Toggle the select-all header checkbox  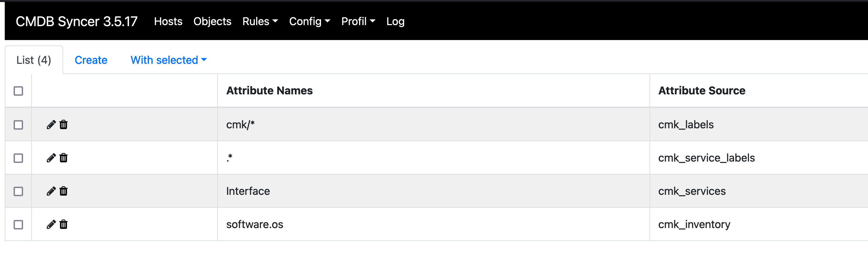(18, 91)
